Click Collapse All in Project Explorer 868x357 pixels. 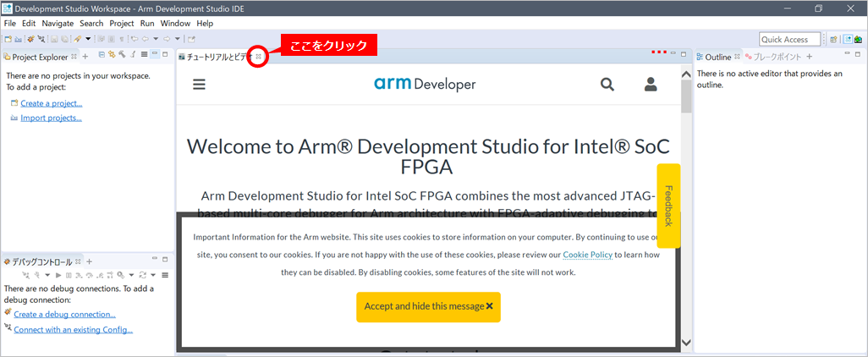(102, 54)
